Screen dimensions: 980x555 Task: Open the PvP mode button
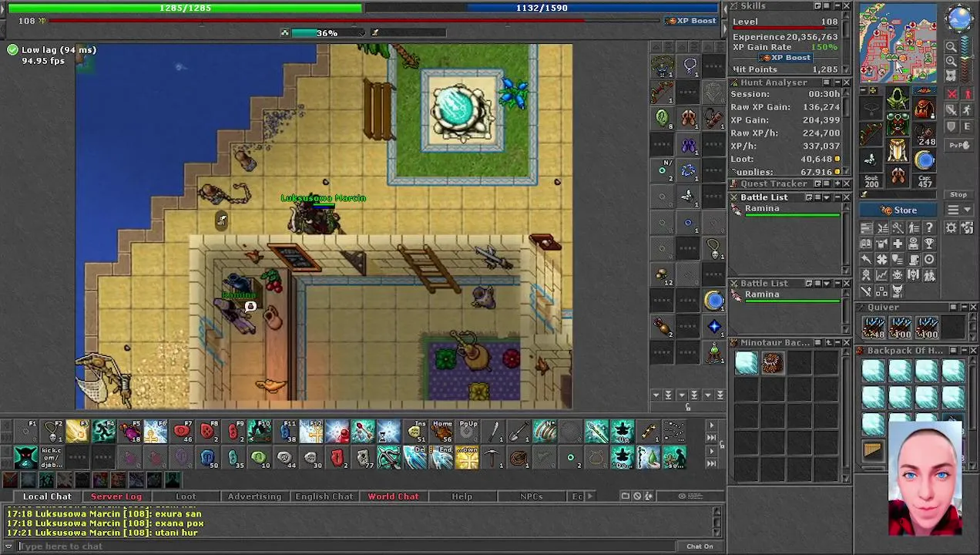tap(959, 146)
